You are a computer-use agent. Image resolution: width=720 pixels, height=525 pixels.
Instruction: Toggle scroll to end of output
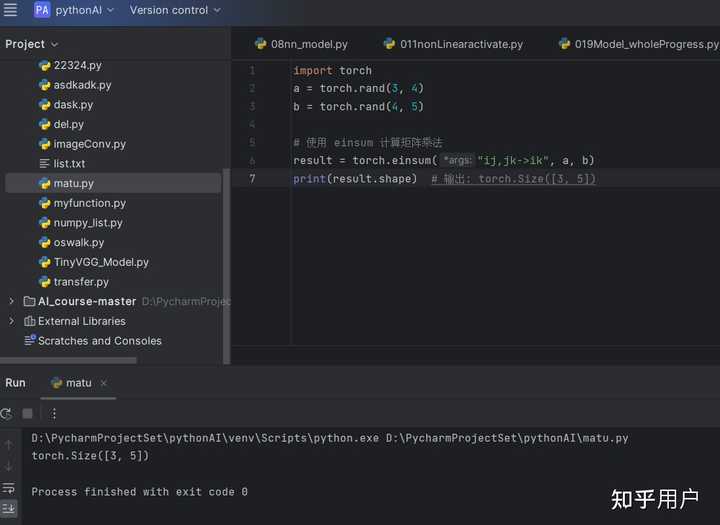[9, 508]
